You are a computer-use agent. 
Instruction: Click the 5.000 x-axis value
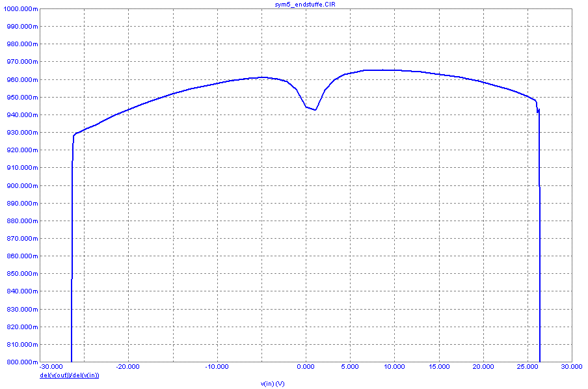[x=350, y=367]
